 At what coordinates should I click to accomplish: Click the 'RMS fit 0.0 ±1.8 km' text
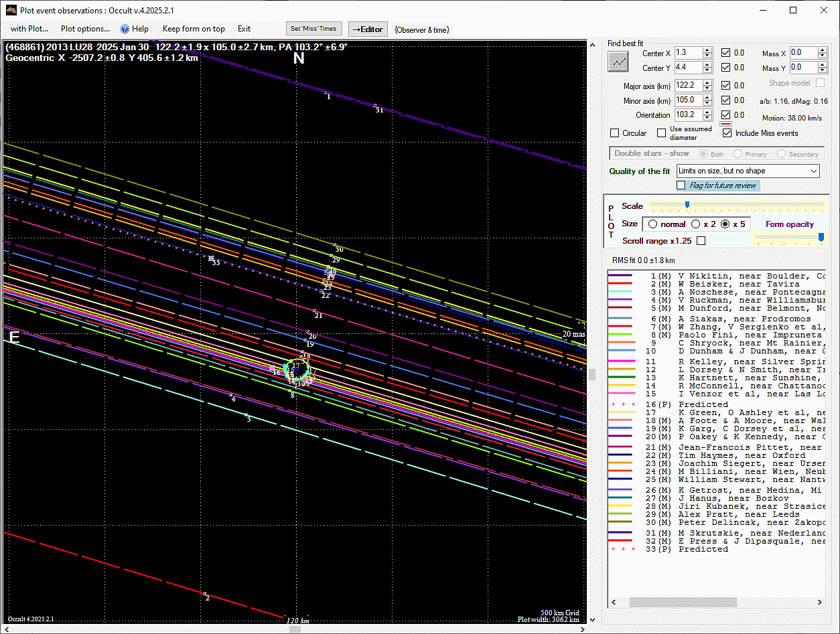[x=643, y=260]
